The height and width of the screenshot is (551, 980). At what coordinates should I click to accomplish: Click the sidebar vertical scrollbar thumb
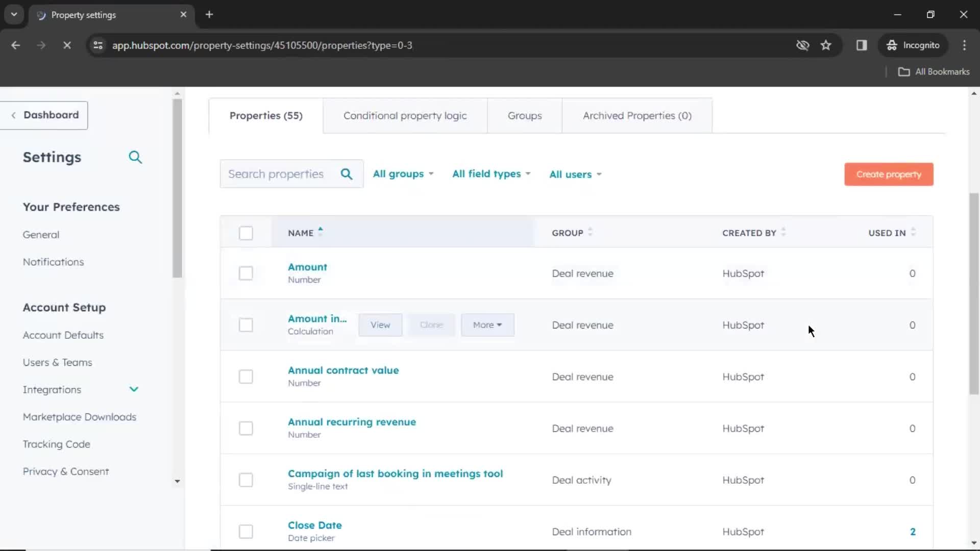pyautogui.click(x=177, y=188)
